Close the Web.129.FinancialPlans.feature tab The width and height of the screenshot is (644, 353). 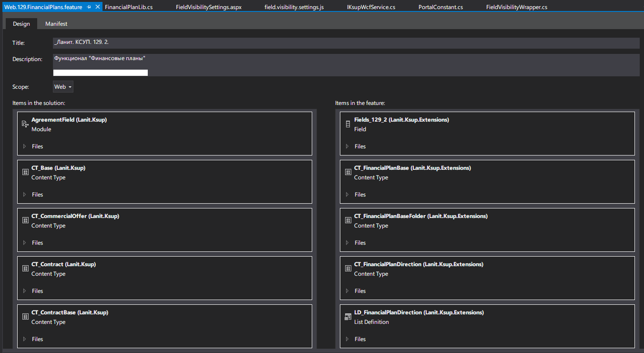coord(98,7)
